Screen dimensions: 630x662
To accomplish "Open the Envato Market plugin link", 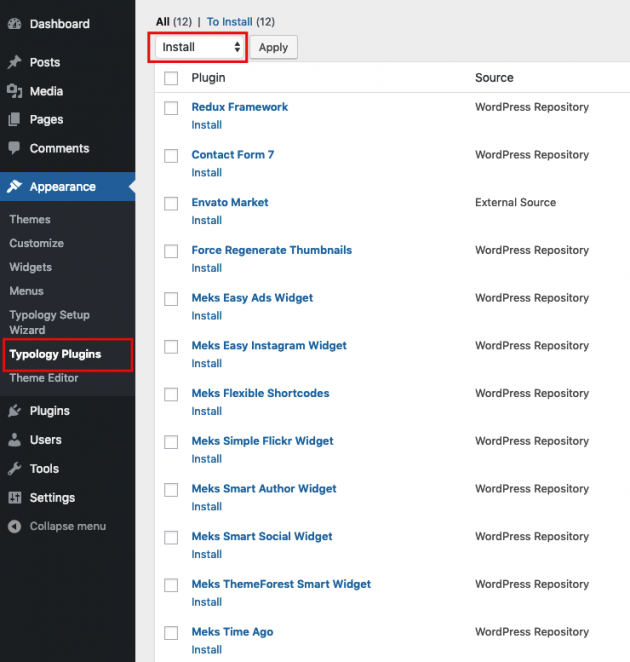I will [230, 202].
